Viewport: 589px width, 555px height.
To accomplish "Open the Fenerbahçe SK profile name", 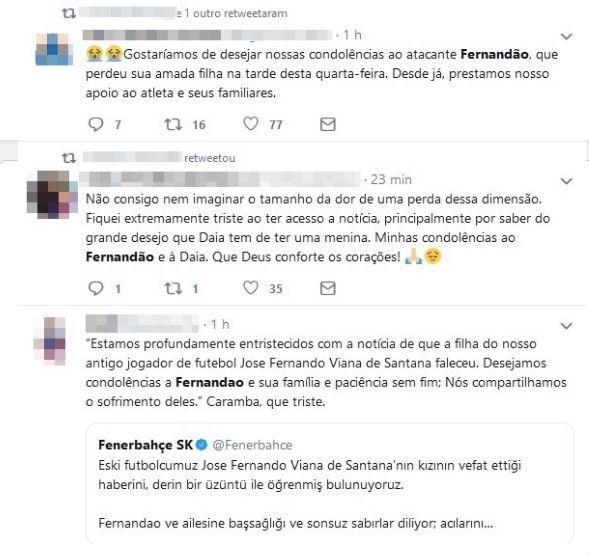I will tap(145, 445).
